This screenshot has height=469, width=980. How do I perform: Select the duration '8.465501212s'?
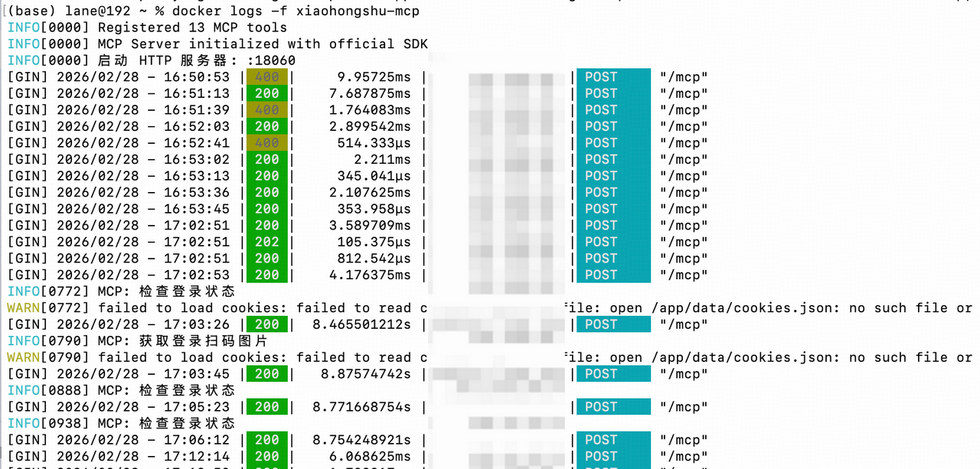click(361, 324)
